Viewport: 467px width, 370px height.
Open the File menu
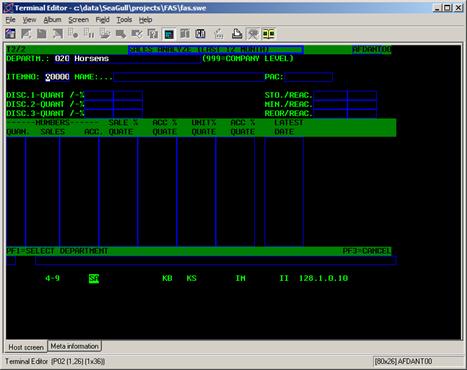click(x=10, y=20)
